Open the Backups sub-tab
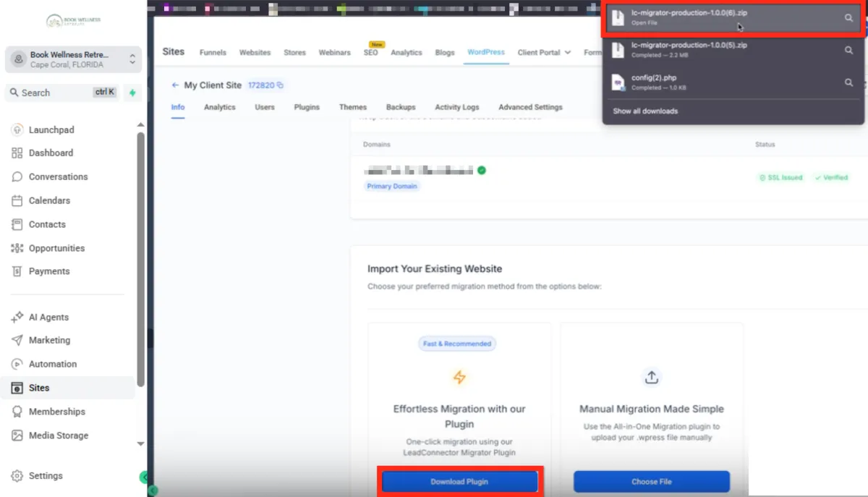Screen dimensions: 868x497 [x=401, y=107]
